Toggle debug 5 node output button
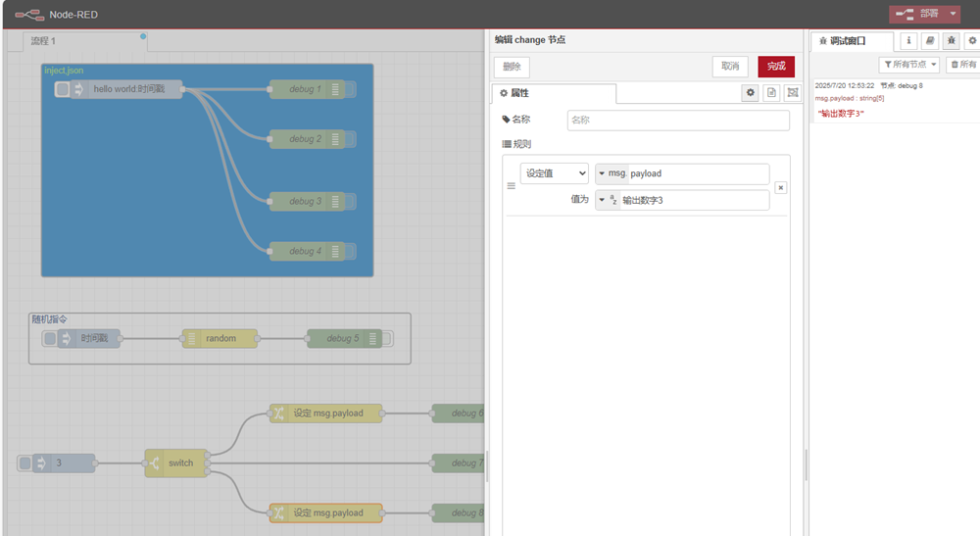This screenshot has height=536, width=980. pos(387,339)
